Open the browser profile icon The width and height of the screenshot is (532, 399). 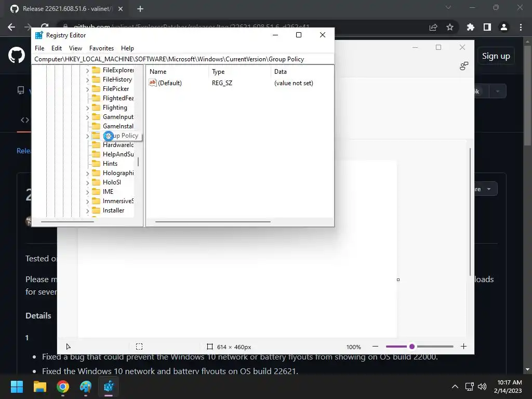point(504,27)
